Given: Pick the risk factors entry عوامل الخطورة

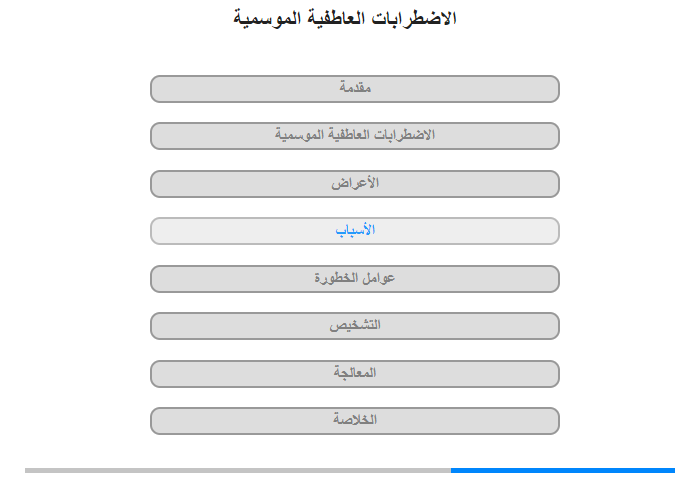Looking at the screenshot, I should tap(355, 279).
